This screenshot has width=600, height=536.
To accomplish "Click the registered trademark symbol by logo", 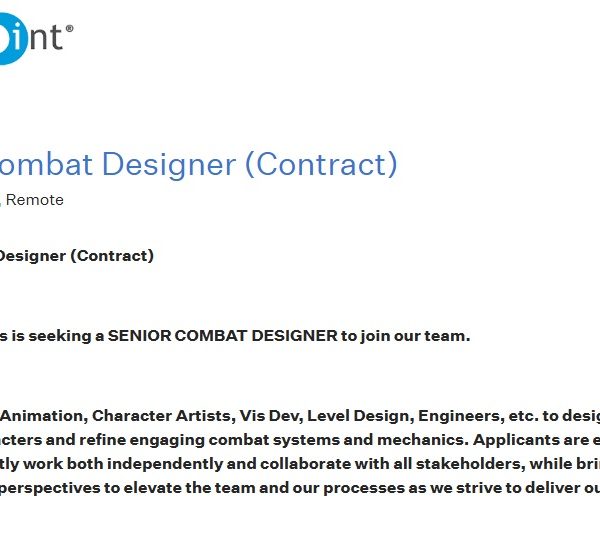I will pyautogui.click(x=69, y=29).
